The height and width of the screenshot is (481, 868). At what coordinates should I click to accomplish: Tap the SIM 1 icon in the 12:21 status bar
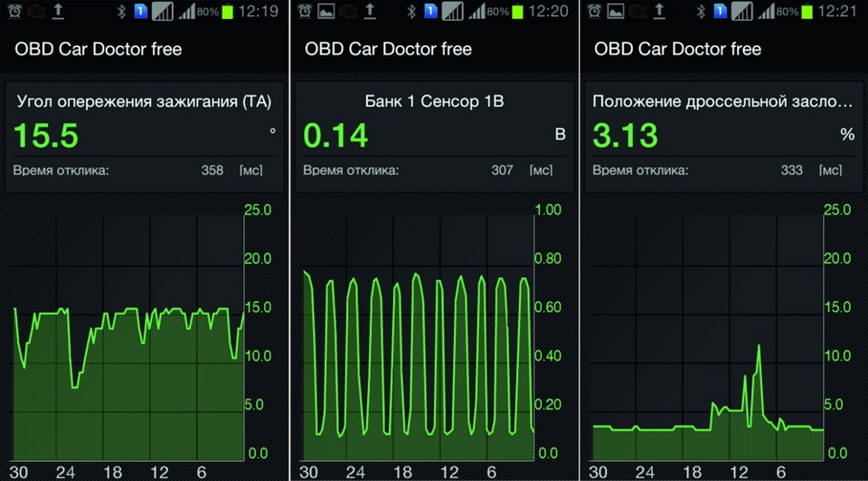pyautogui.click(x=720, y=11)
